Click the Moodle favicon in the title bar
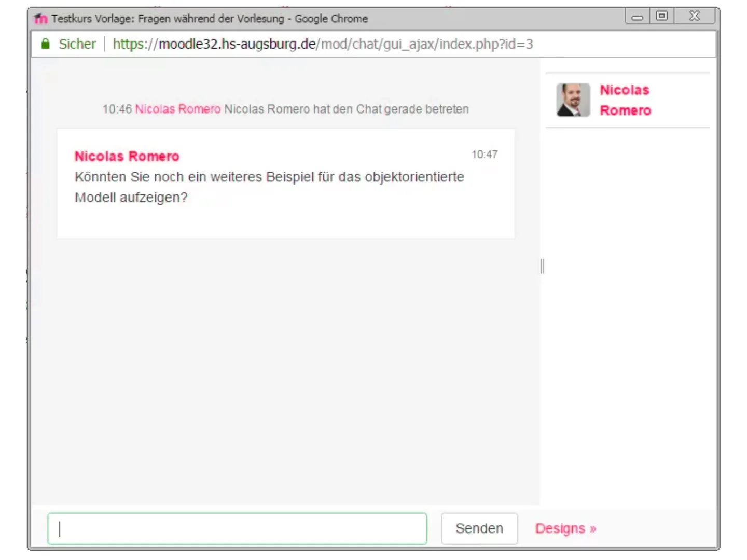Screen dimensions: 747x560 click(40, 19)
